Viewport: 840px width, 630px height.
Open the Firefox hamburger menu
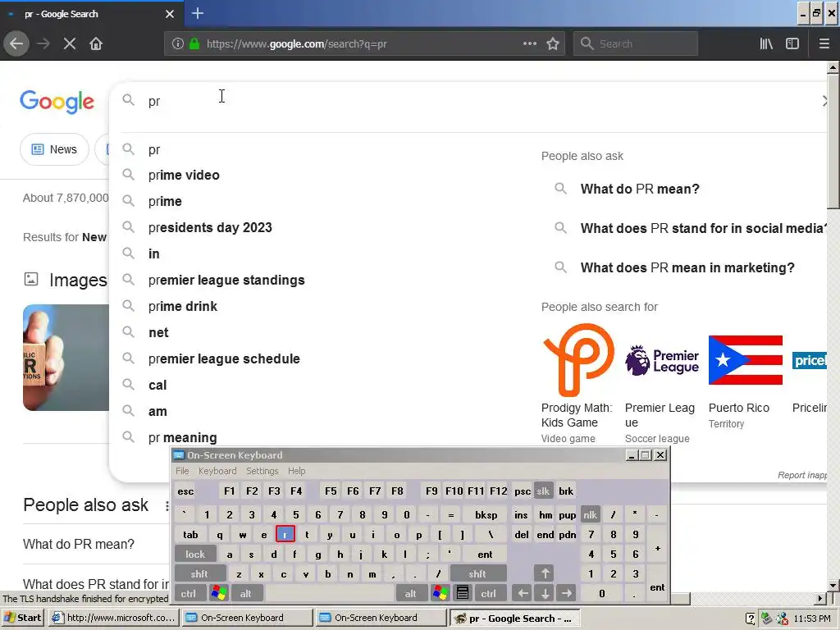[824, 43]
